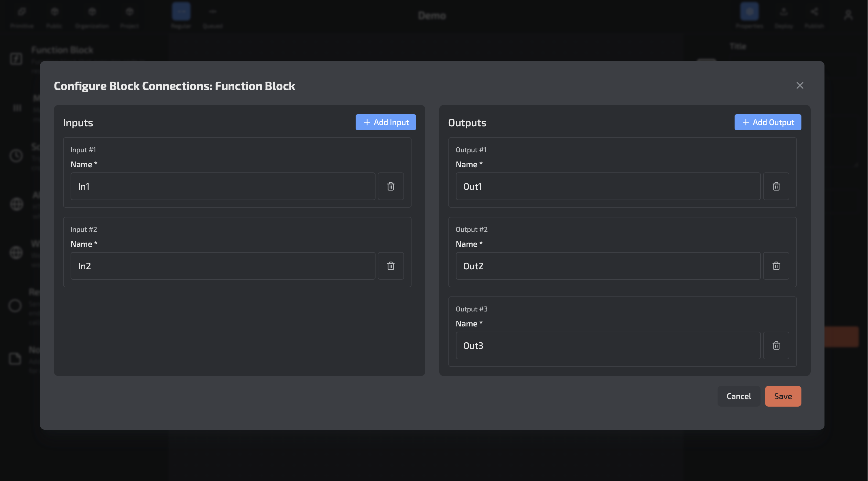
Task: Open the user profile icon
Action: coord(849,14)
